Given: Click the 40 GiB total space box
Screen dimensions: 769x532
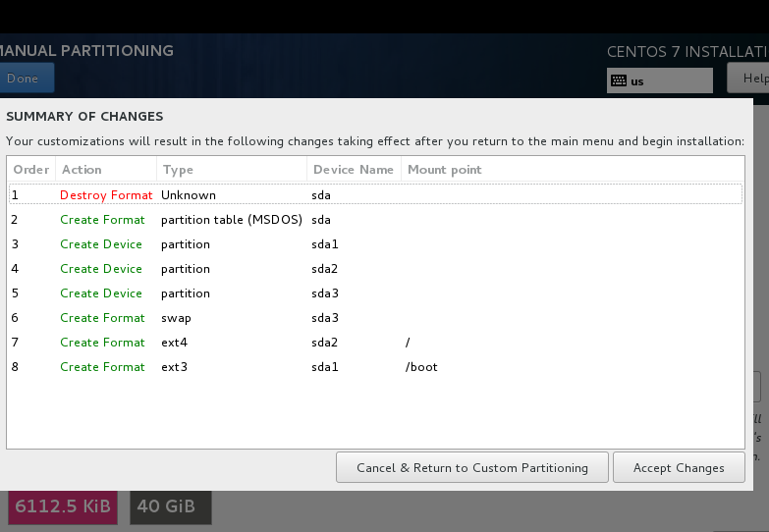Looking at the screenshot, I should point(171,507).
